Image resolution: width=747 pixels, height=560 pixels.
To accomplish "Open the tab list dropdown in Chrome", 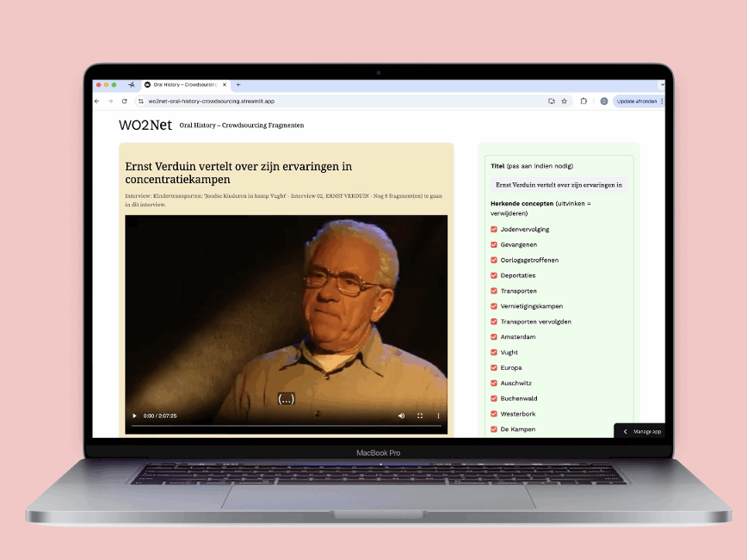I will pos(662,85).
